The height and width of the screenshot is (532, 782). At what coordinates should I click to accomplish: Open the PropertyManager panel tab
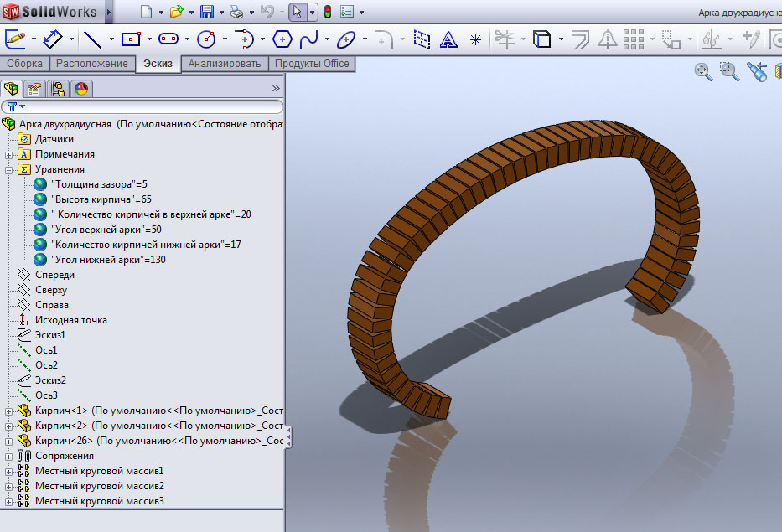click(35, 88)
